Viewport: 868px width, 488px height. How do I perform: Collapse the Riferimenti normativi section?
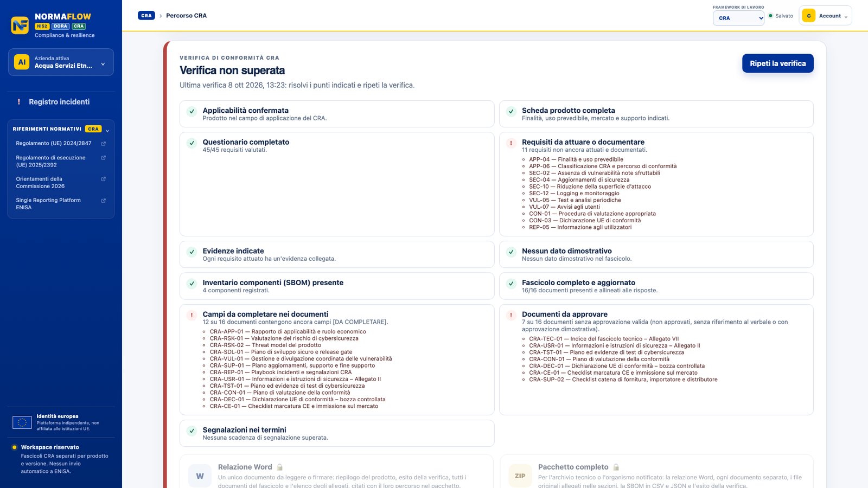107,130
